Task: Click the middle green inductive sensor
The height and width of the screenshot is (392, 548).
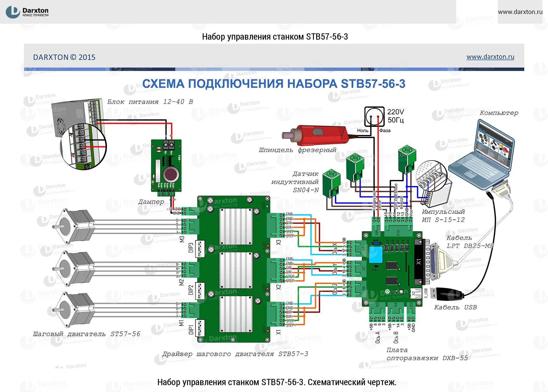Action: click(355, 167)
